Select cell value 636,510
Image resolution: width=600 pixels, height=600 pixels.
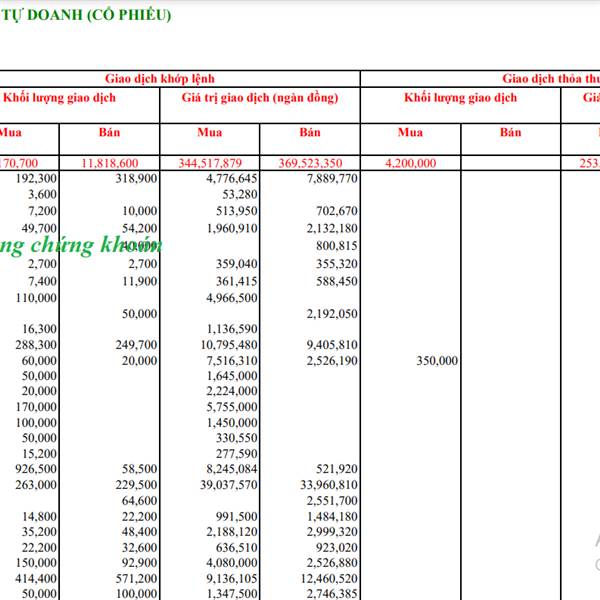click(237, 548)
